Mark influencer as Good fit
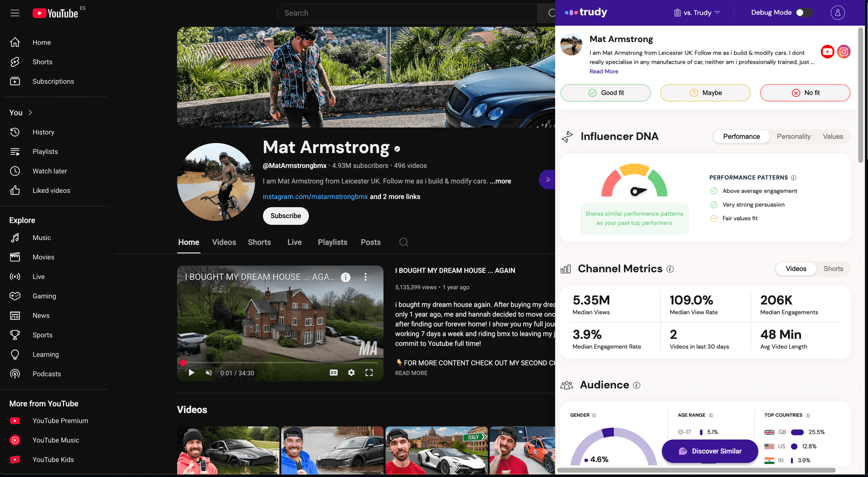This screenshot has height=477, width=868. 605,93
